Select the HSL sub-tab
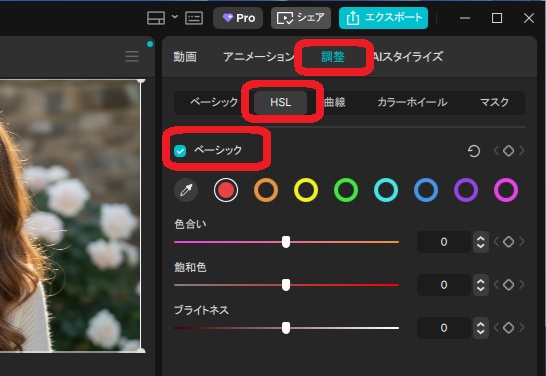Image resolution: width=546 pixels, height=376 pixels. tap(281, 102)
